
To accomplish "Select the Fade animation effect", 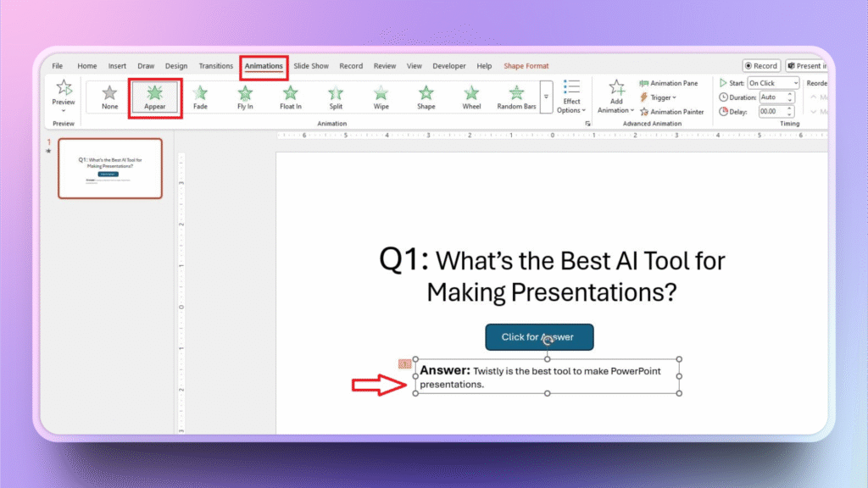I will click(199, 97).
